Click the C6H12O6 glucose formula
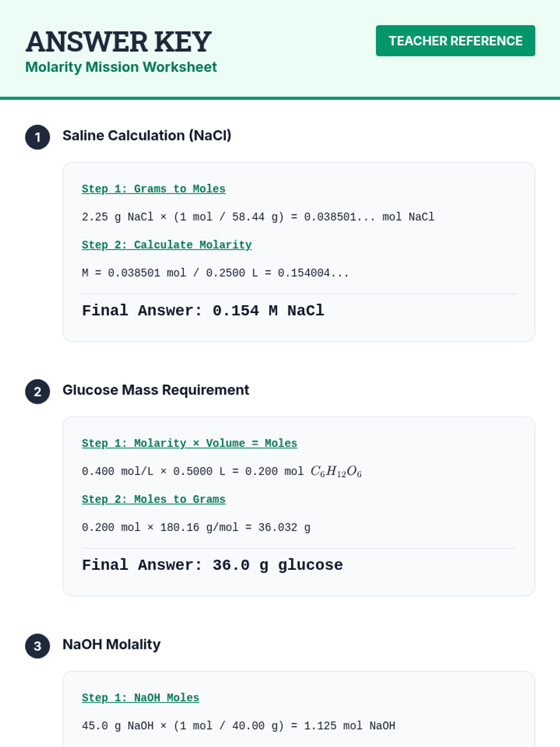 click(x=336, y=472)
